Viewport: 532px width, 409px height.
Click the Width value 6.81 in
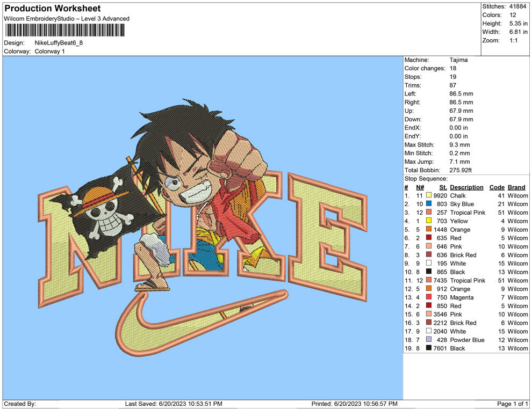pos(519,32)
